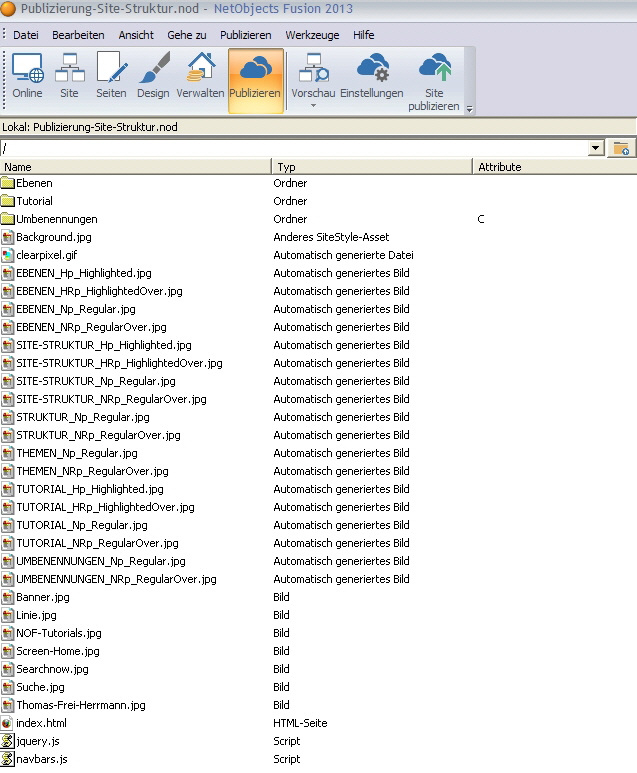Select the index.html file

(x=41, y=723)
